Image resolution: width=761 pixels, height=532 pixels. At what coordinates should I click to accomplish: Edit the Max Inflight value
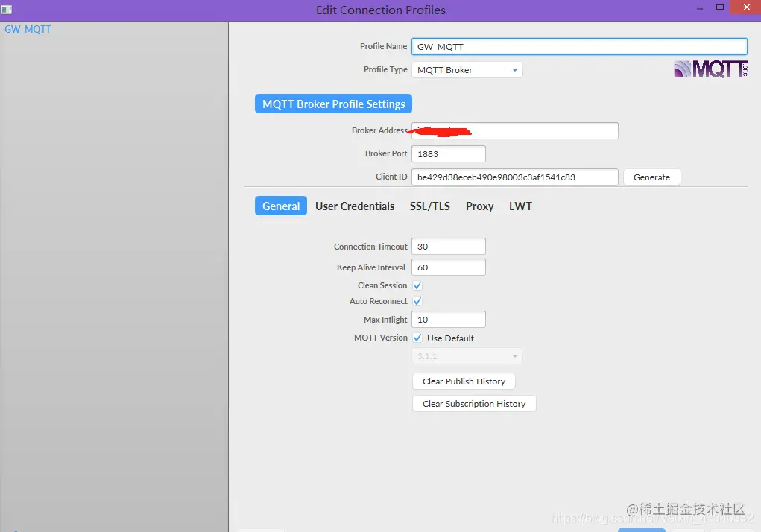[x=449, y=320]
